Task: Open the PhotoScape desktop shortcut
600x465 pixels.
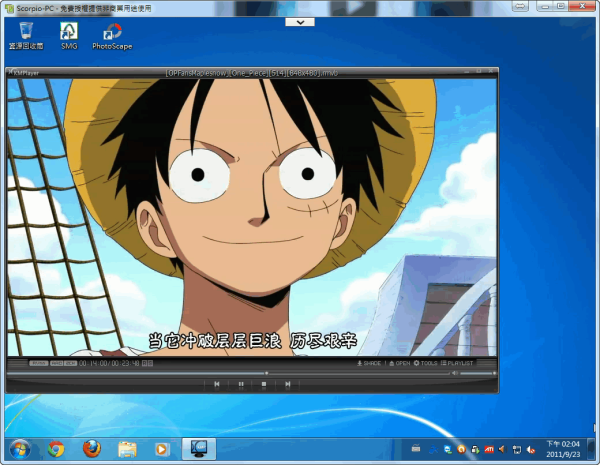Action: click(112, 36)
